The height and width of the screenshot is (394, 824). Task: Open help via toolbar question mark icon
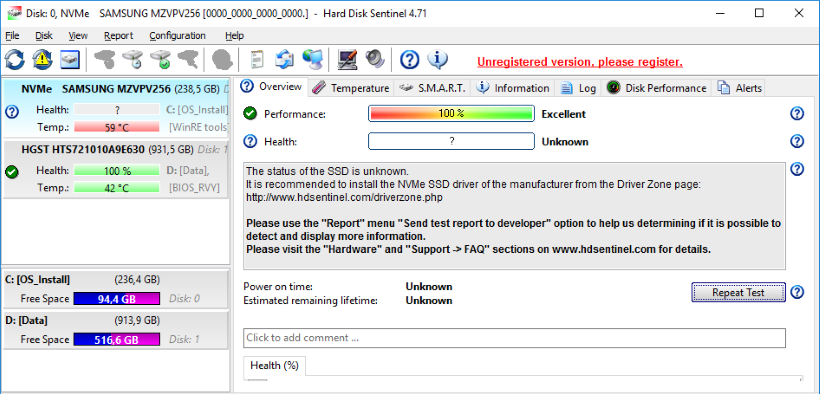(x=409, y=60)
